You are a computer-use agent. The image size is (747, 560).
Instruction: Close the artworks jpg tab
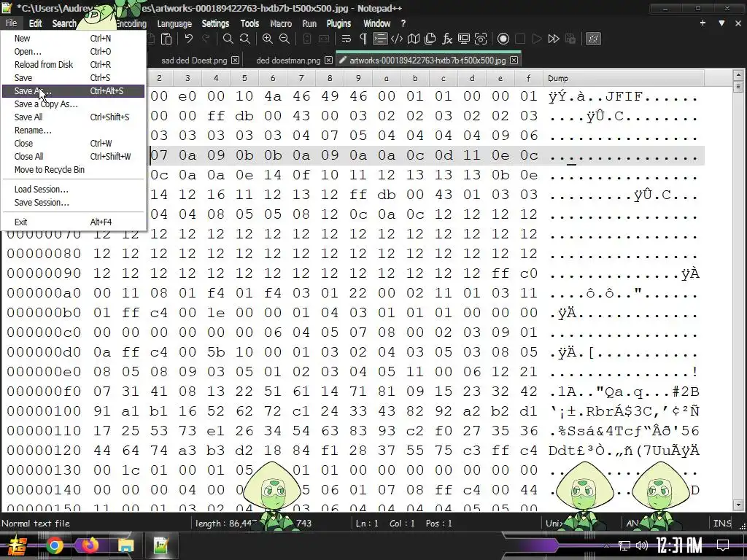514,61
